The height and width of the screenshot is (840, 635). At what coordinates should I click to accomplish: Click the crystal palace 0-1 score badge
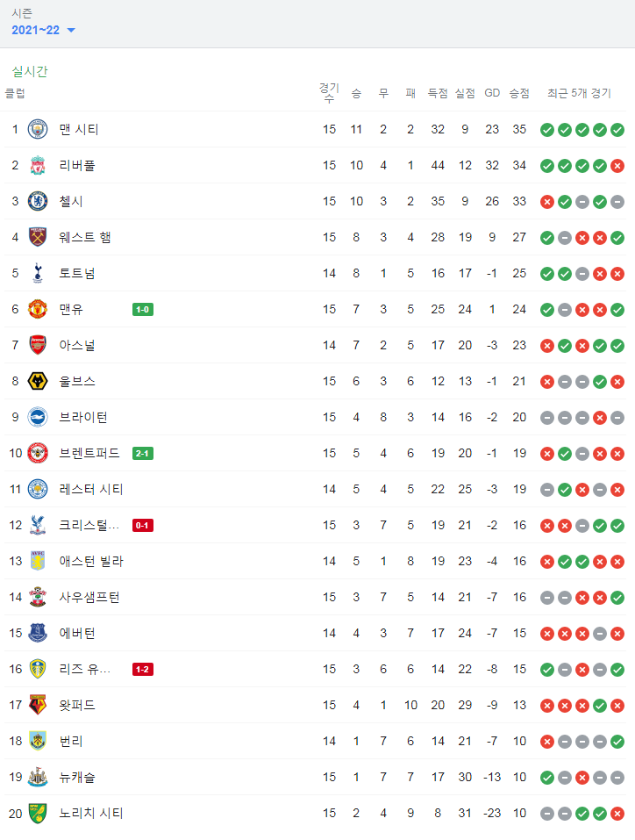point(143,526)
